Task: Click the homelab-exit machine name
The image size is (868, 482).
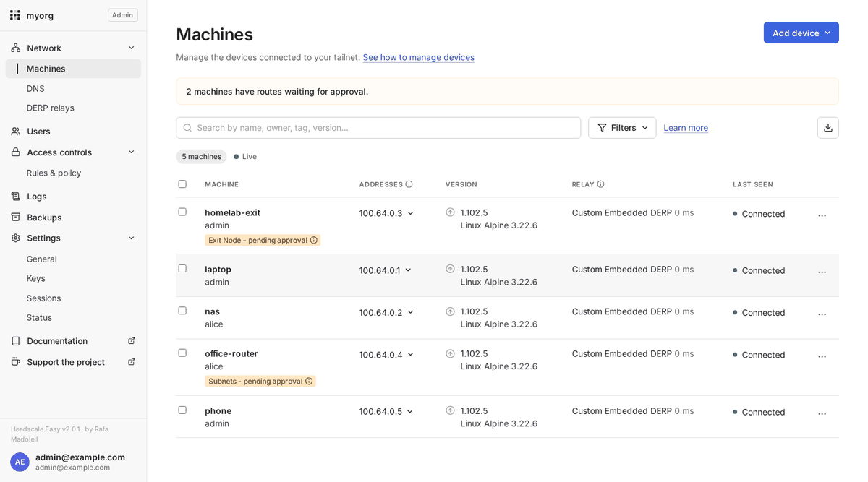Action: click(x=232, y=212)
